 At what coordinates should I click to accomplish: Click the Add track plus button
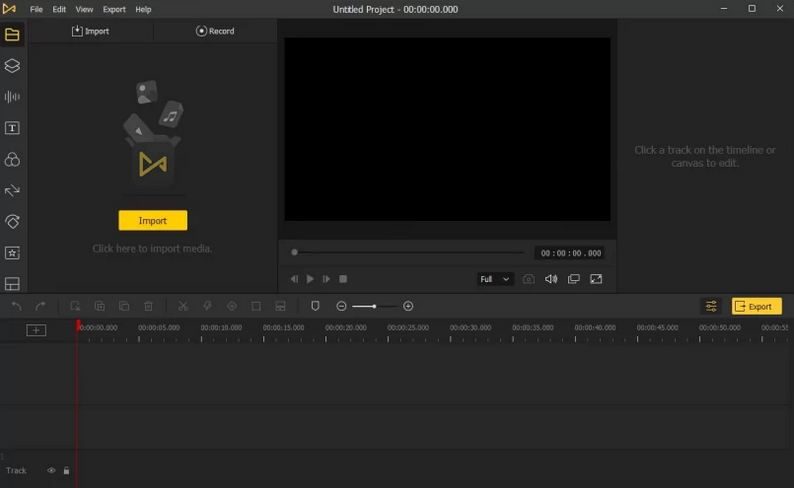click(36, 331)
